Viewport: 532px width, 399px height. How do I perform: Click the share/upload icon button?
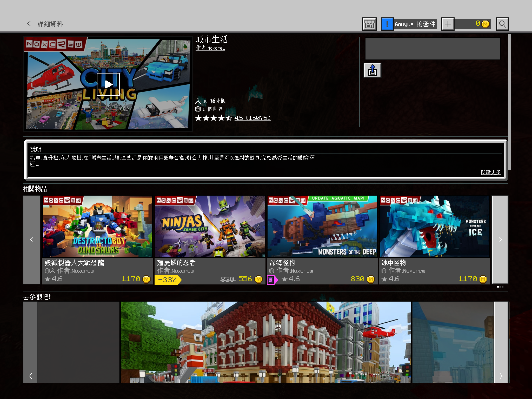pyautogui.click(x=372, y=70)
